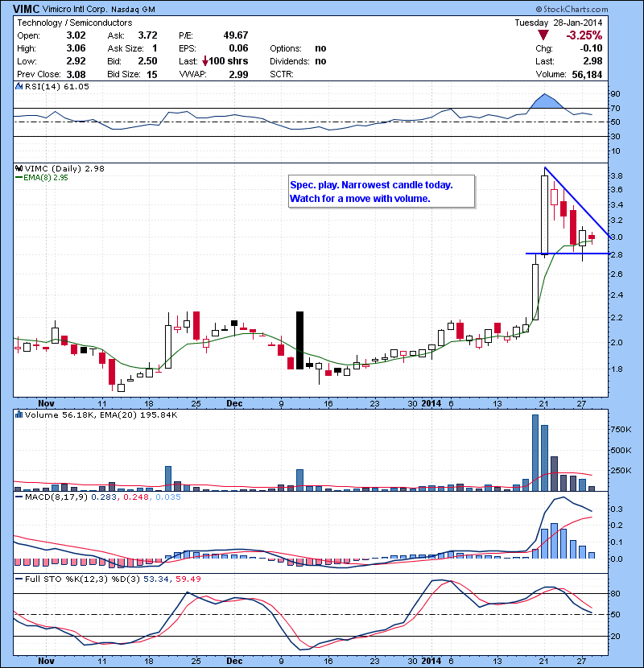Click the Spec. play annotation text box
644x668 pixels.
click(382, 192)
